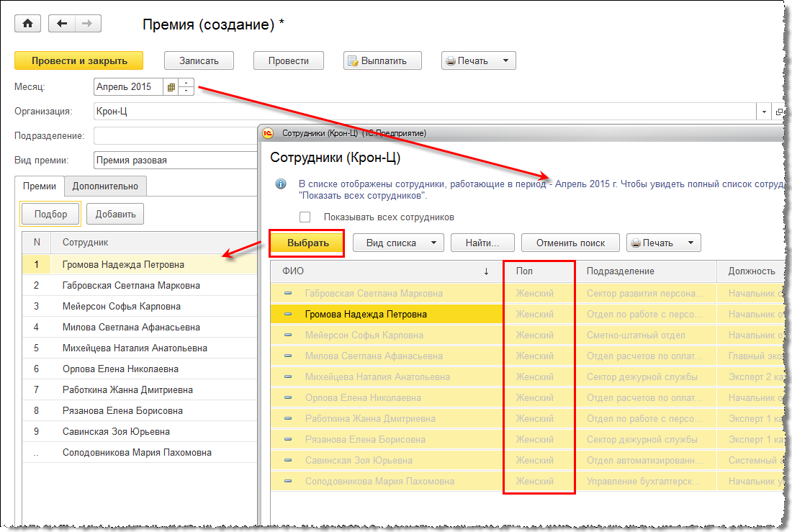Click the Месяц stepper arrows
The height and width of the screenshot is (532, 792).
186,87
